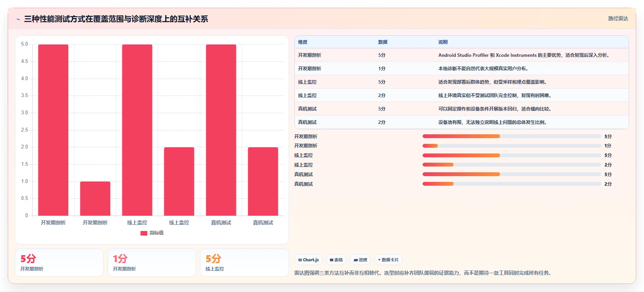Viewport: 644px width, 292px height.
Task: Click the 线上监控 progress bar showing 2分
Action: pos(512,165)
